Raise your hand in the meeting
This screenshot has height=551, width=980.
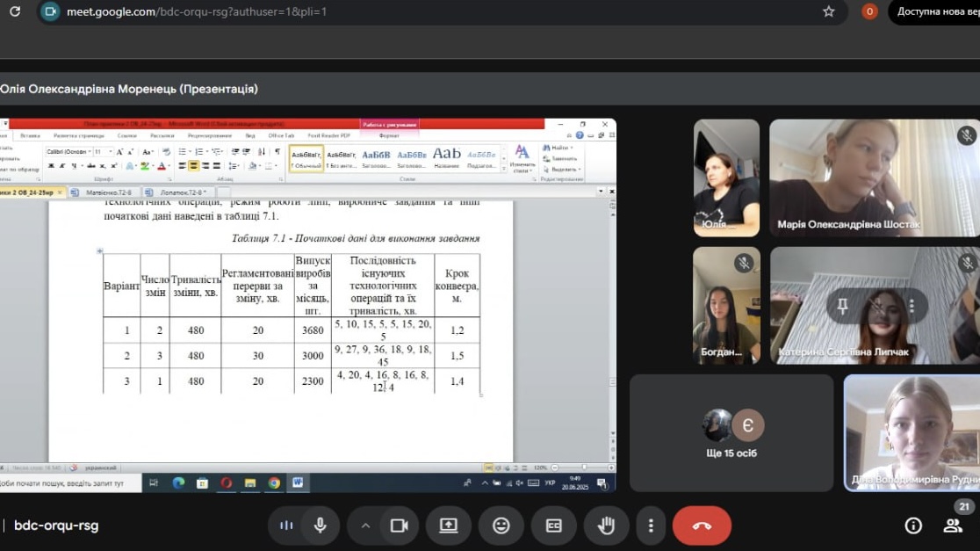pos(606,526)
